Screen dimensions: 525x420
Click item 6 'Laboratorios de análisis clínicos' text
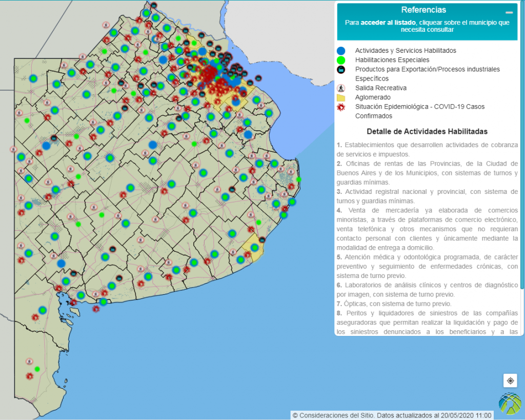(427, 290)
